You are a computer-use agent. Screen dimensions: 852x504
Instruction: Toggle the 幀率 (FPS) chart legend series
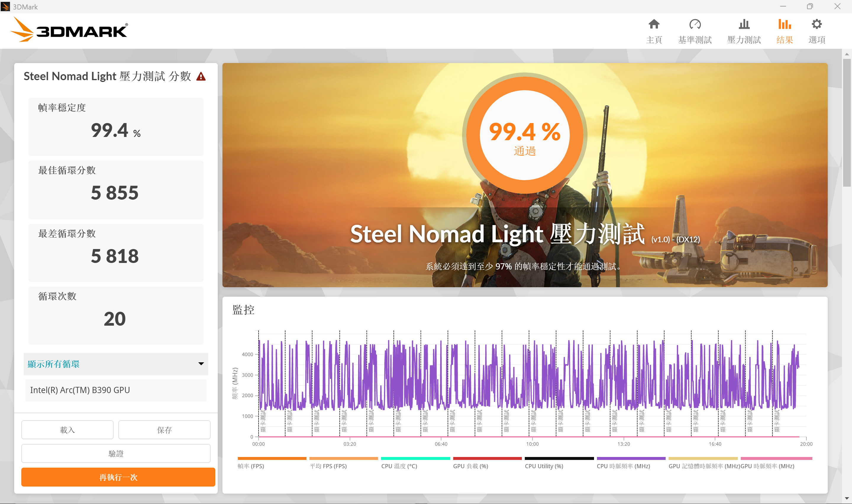(251, 466)
